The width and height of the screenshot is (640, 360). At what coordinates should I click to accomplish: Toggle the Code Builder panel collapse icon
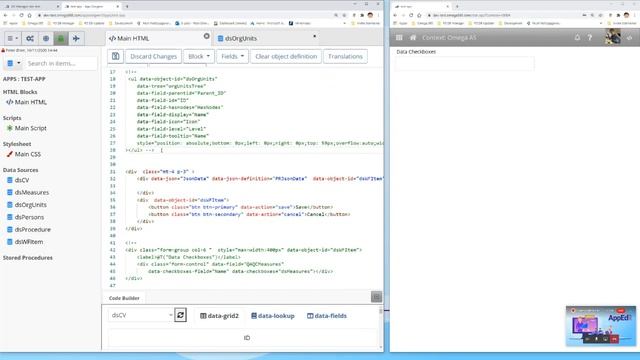[x=376, y=297]
